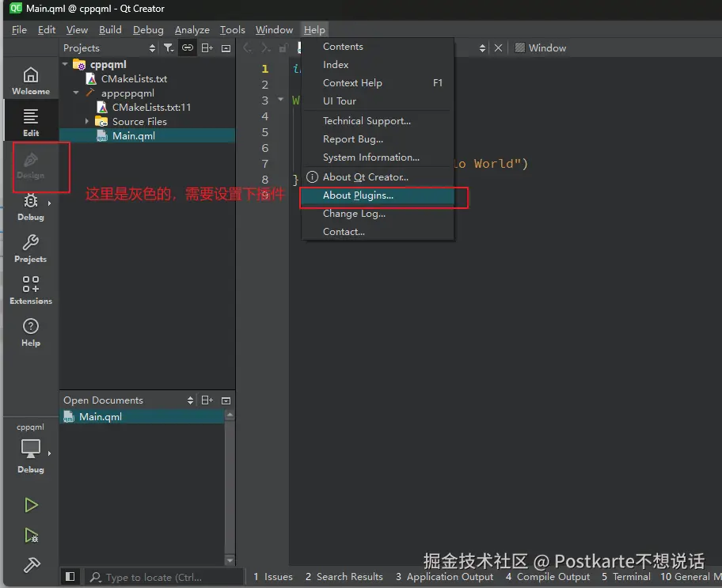Open the Debug menu
This screenshot has height=588, width=722.
148,30
